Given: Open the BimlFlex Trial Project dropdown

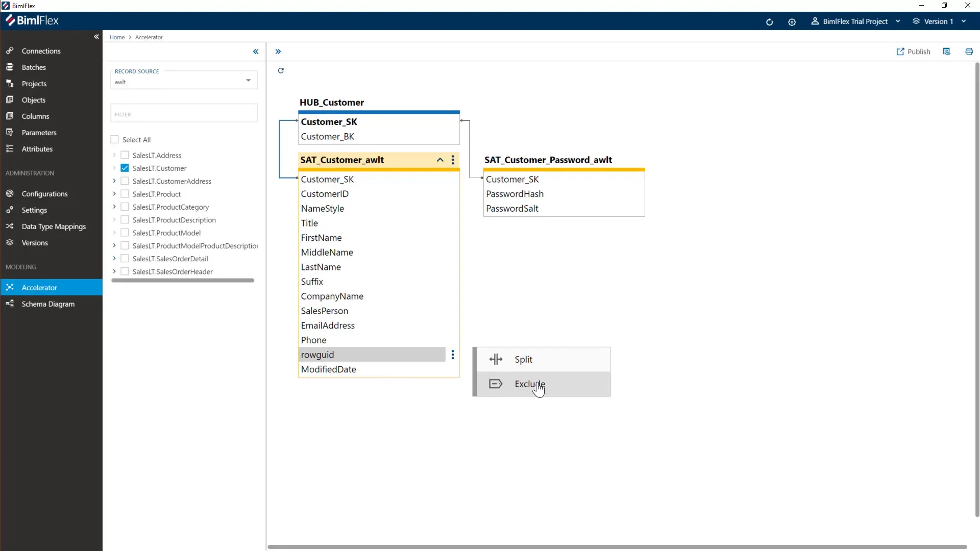Looking at the screenshot, I should (855, 21).
